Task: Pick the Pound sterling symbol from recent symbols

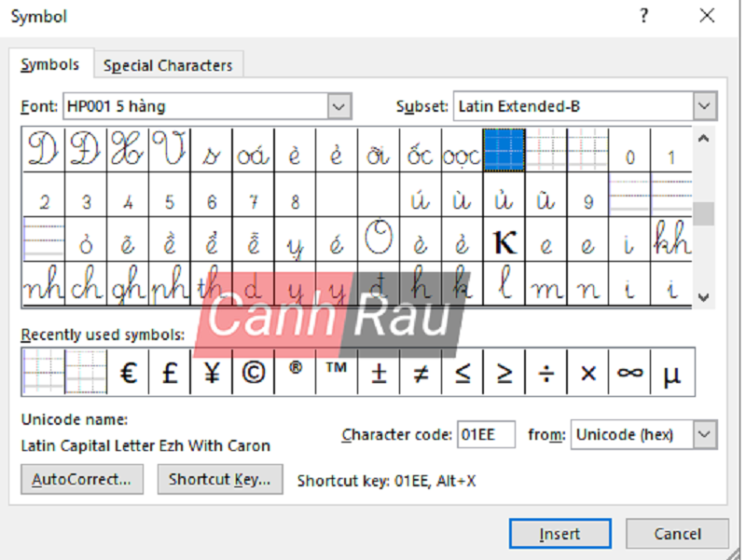Action: click(169, 374)
